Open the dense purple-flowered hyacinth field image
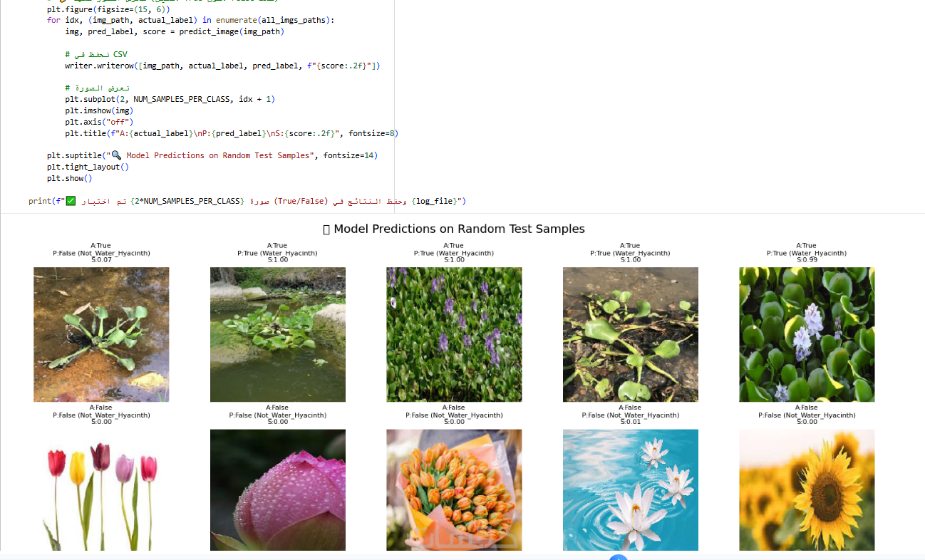This screenshot has height=560, width=925. coord(454,334)
